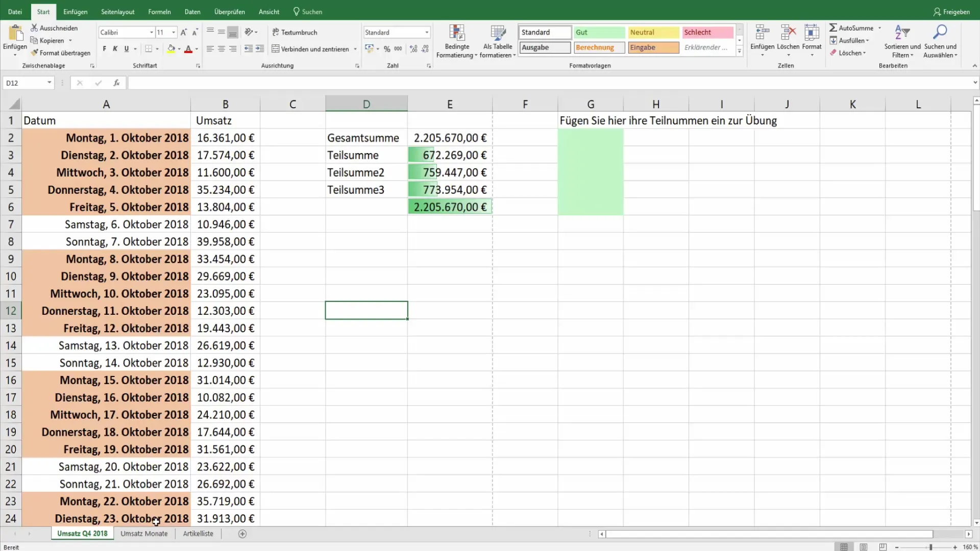
Task: Open the Name Box dropdown arrow
Action: point(49,83)
